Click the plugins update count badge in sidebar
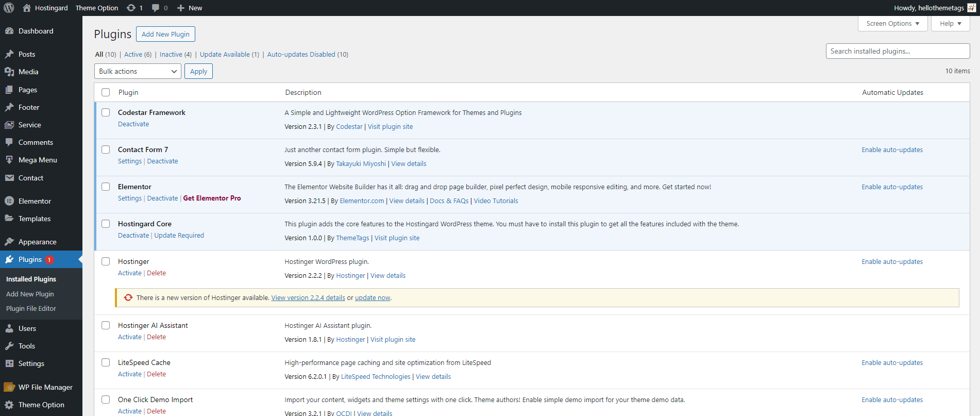 49,260
